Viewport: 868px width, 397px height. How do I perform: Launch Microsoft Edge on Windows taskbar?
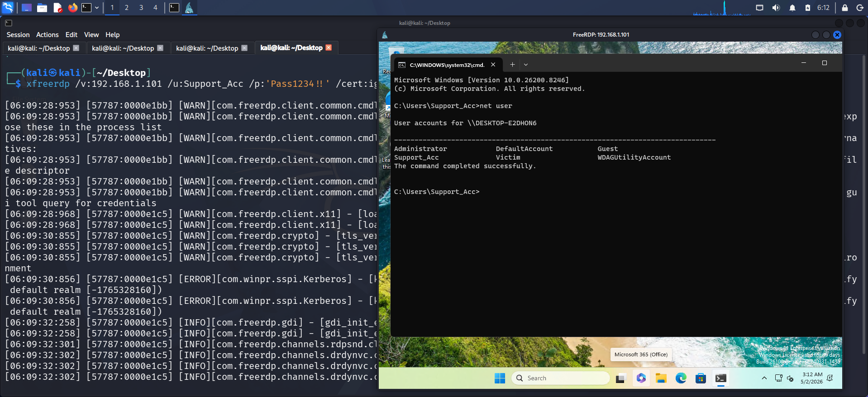(681, 378)
